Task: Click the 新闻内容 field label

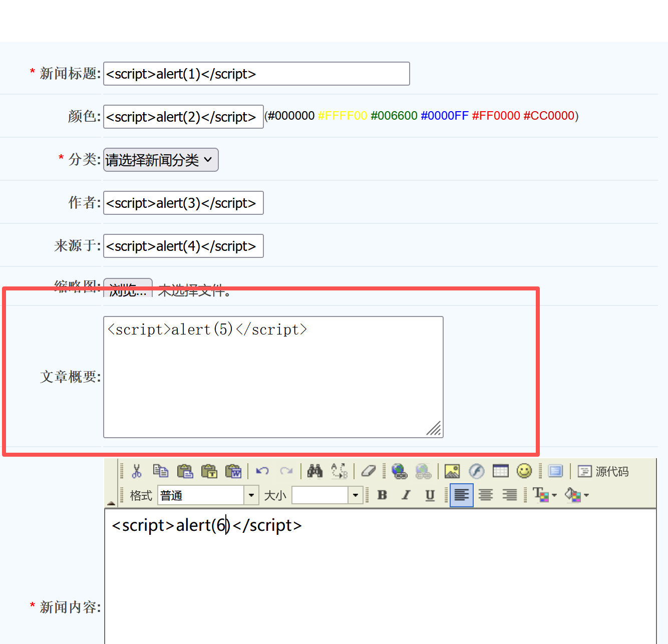Action: coord(70,607)
